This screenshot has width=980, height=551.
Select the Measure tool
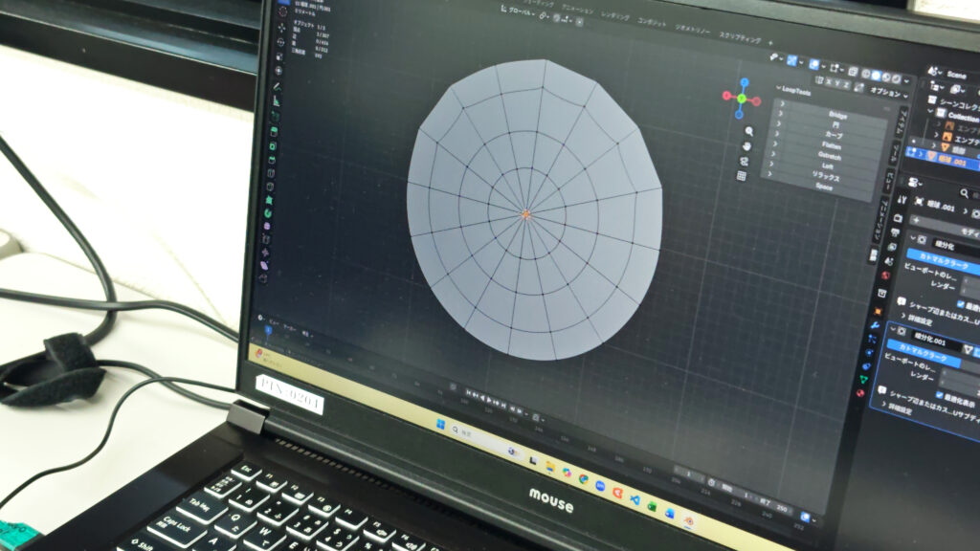point(277,100)
